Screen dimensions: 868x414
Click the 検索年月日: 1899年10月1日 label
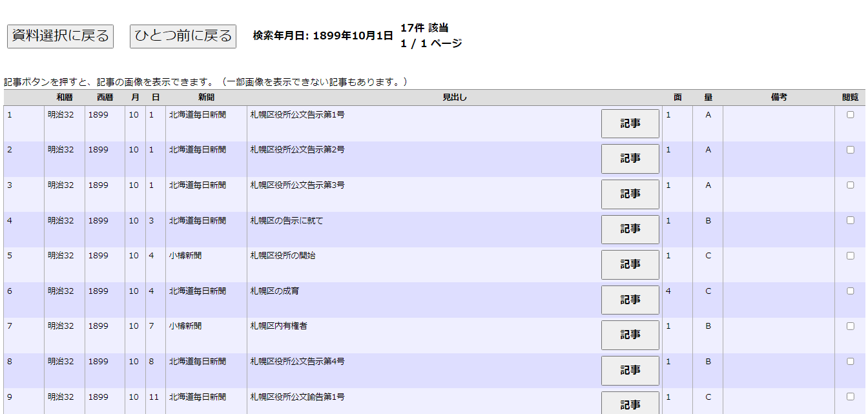(323, 36)
